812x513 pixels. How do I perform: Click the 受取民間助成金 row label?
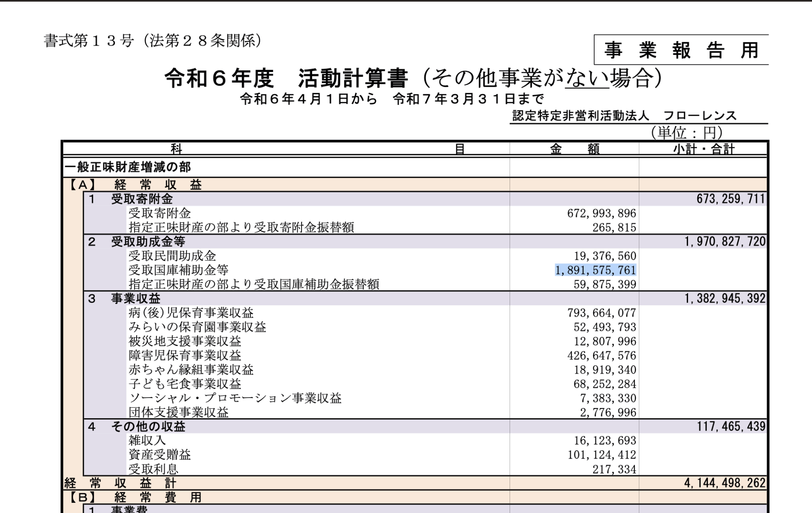coord(172,256)
